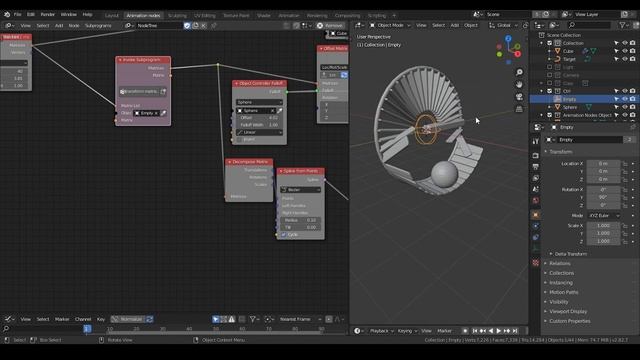Open the checkered Texture properties tab icon
The image size is (640, 360).
click(536, 263)
